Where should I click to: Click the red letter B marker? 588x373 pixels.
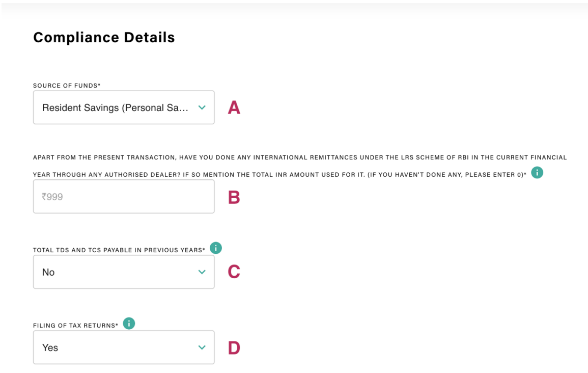234,197
